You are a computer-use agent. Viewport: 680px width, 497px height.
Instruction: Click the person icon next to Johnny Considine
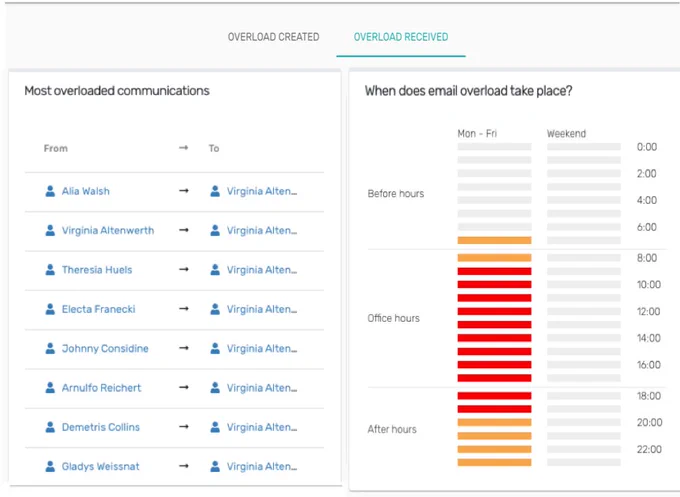[50, 348]
